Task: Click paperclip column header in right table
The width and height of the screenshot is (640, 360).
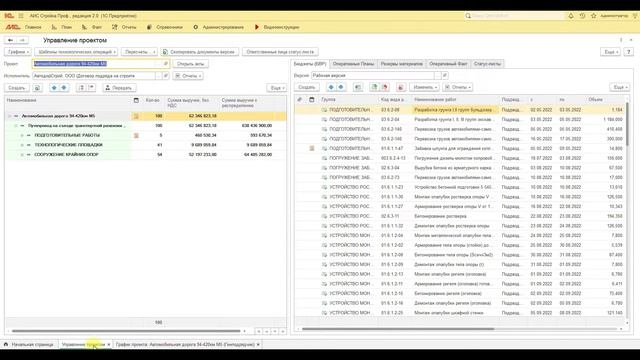Action: tap(300, 100)
